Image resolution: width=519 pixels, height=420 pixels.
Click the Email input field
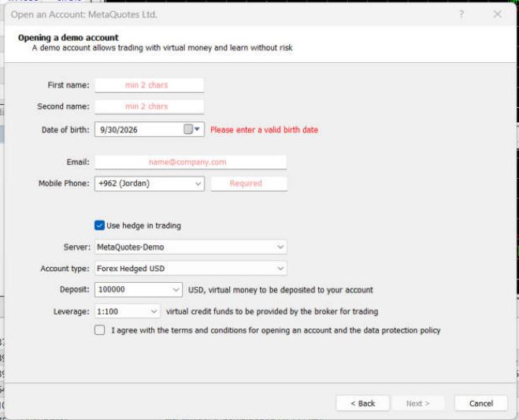coord(191,162)
